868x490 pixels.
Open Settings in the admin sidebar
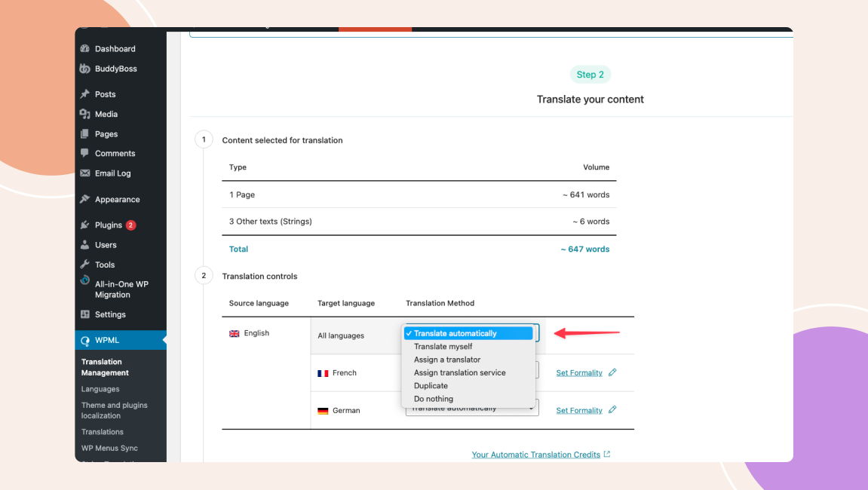(x=110, y=314)
